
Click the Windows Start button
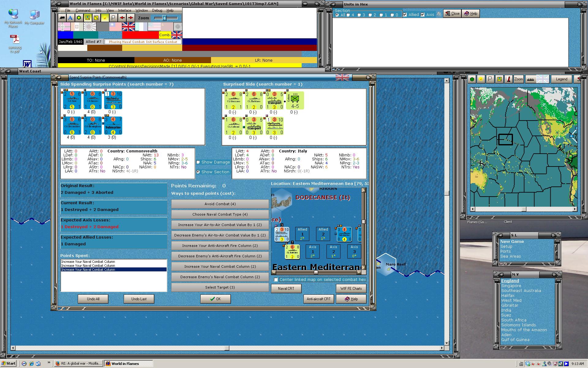point(9,363)
